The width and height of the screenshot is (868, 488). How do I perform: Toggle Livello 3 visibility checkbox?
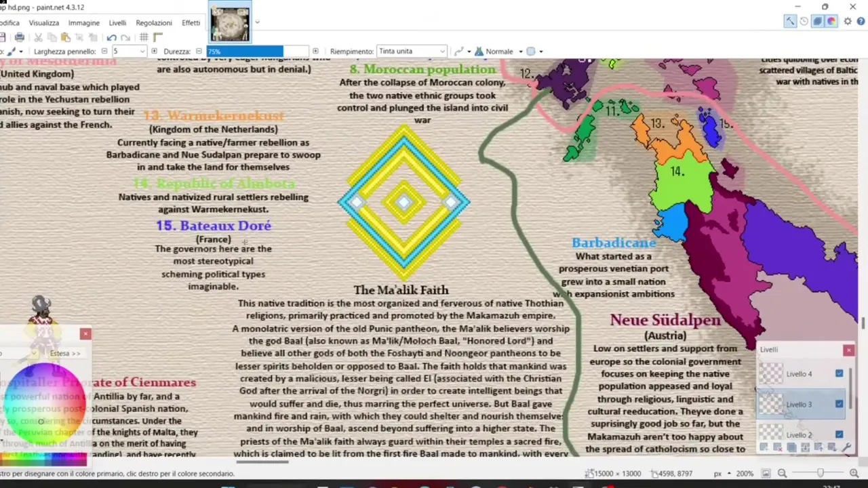[840, 404]
